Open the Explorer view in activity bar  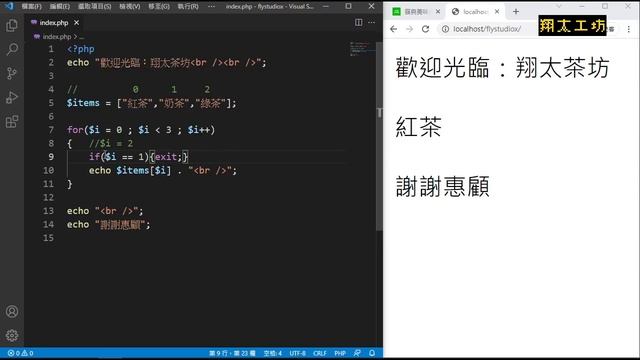click(12, 25)
